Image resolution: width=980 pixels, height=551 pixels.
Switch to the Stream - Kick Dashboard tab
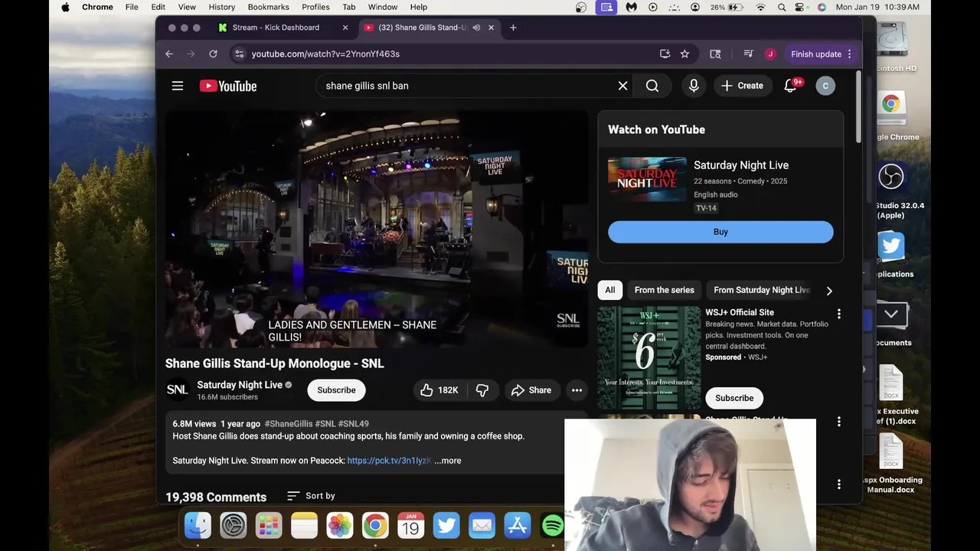[x=276, y=28]
